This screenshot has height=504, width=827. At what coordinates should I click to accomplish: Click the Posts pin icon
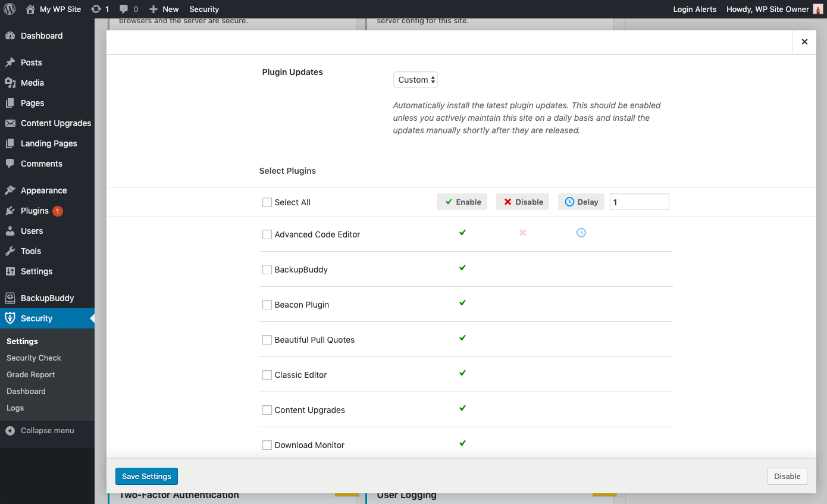10,62
